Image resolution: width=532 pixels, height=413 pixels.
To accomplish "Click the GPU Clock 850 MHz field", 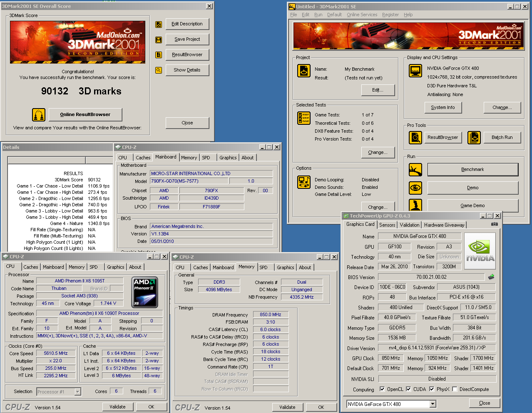I will tap(391, 358).
